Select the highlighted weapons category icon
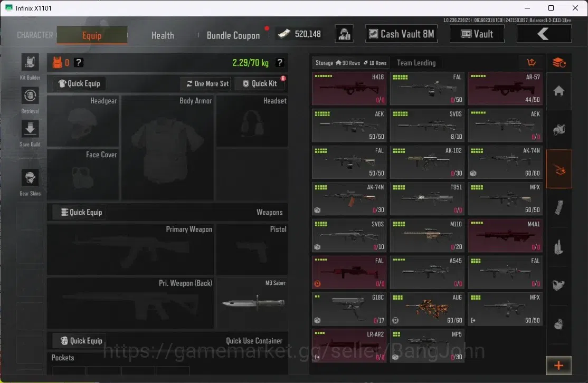This screenshot has width=588, height=383. point(559,169)
